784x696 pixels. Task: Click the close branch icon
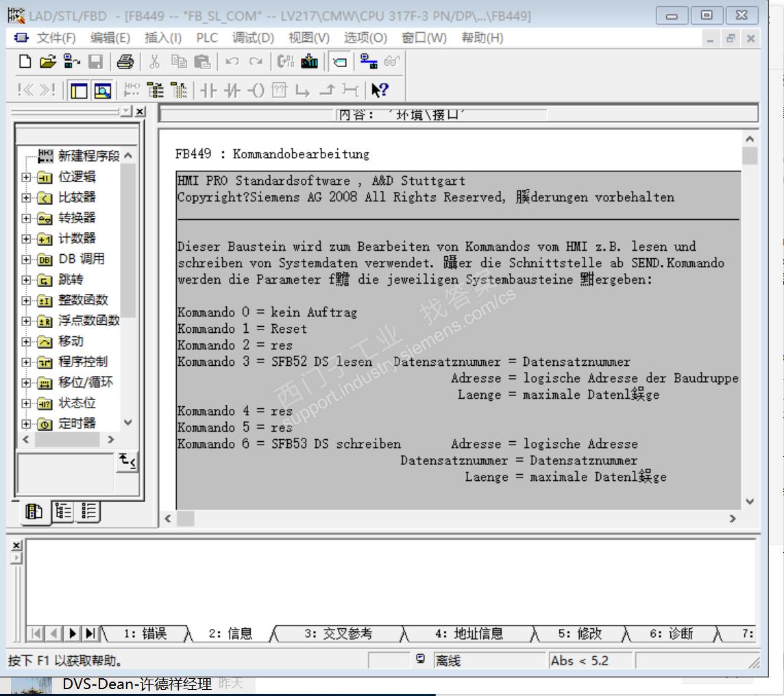click(327, 90)
